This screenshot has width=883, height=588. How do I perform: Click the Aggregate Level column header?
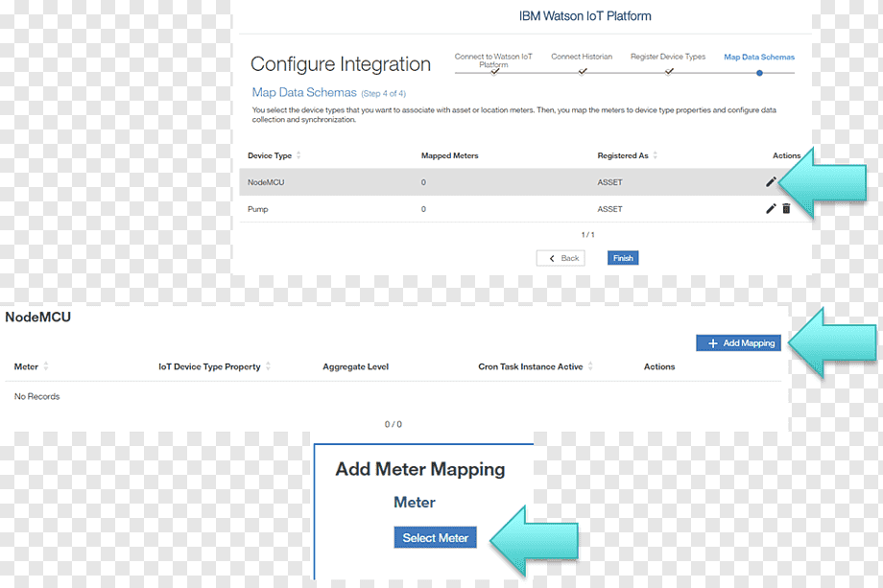pyautogui.click(x=355, y=366)
